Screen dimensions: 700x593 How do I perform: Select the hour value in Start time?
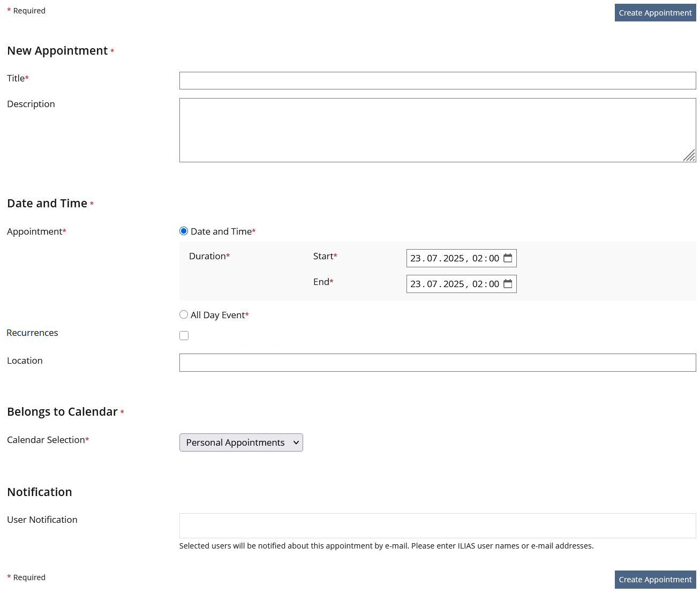coord(477,258)
